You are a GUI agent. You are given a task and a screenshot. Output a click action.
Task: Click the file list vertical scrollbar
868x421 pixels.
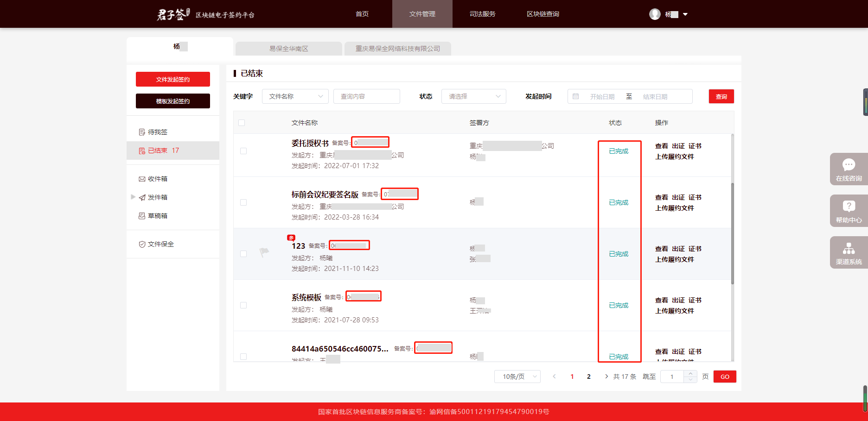[x=733, y=233]
